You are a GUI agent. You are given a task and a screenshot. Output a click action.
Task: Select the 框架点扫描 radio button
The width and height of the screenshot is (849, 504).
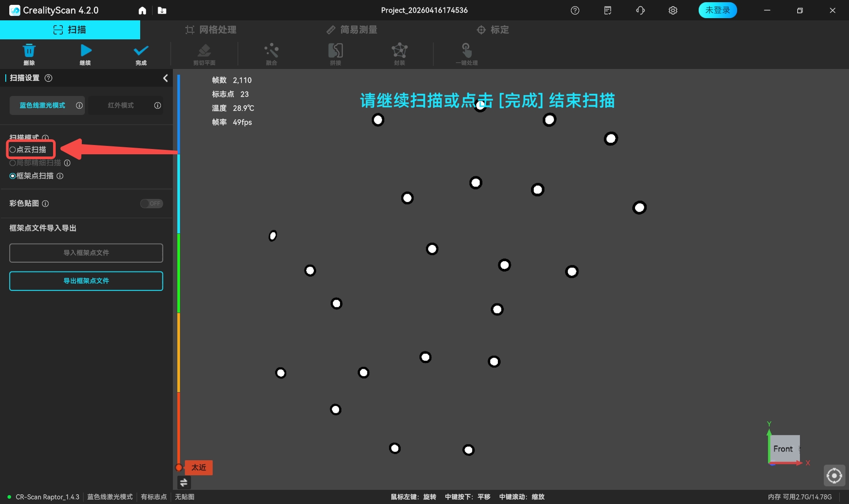[x=12, y=176]
